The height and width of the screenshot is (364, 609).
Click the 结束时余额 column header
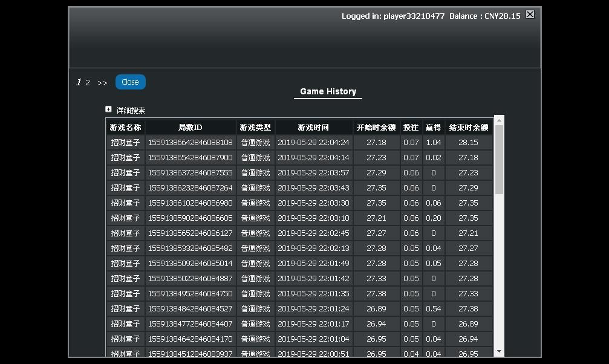click(x=469, y=128)
